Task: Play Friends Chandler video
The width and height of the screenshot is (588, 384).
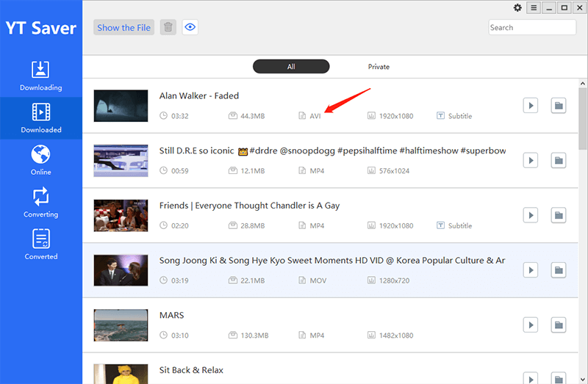Action: [x=531, y=215]
